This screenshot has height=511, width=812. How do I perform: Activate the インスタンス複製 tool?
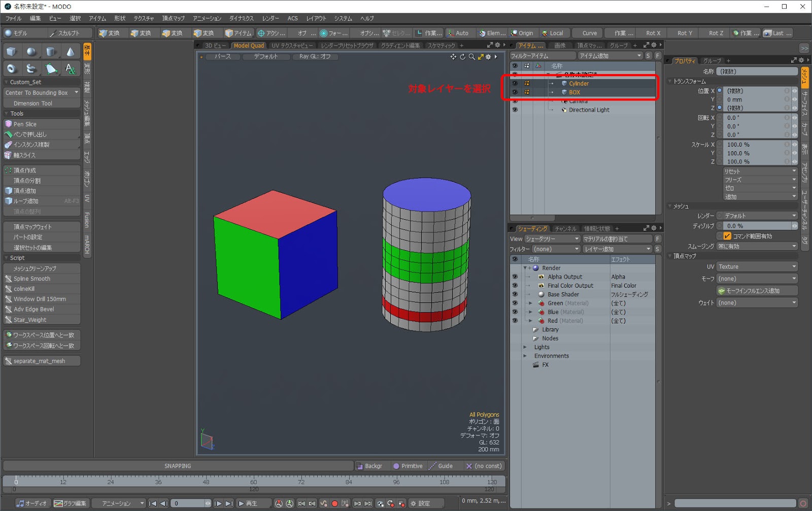coord(42,145)
